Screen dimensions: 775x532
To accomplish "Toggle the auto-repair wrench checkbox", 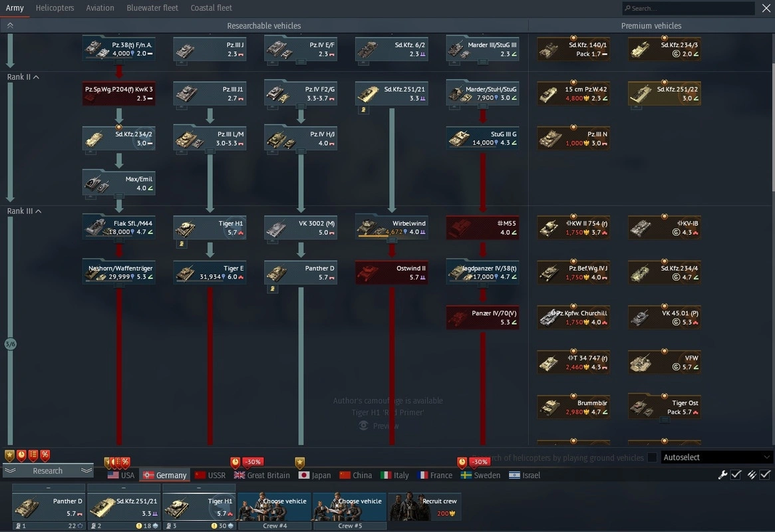I will click(x=736, y=475).
